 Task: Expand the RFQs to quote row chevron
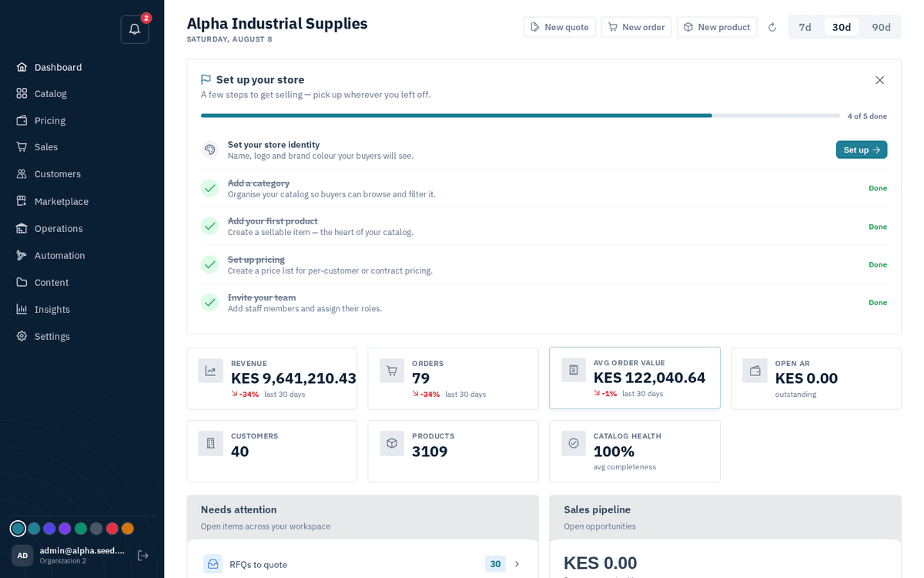point(517,564)
